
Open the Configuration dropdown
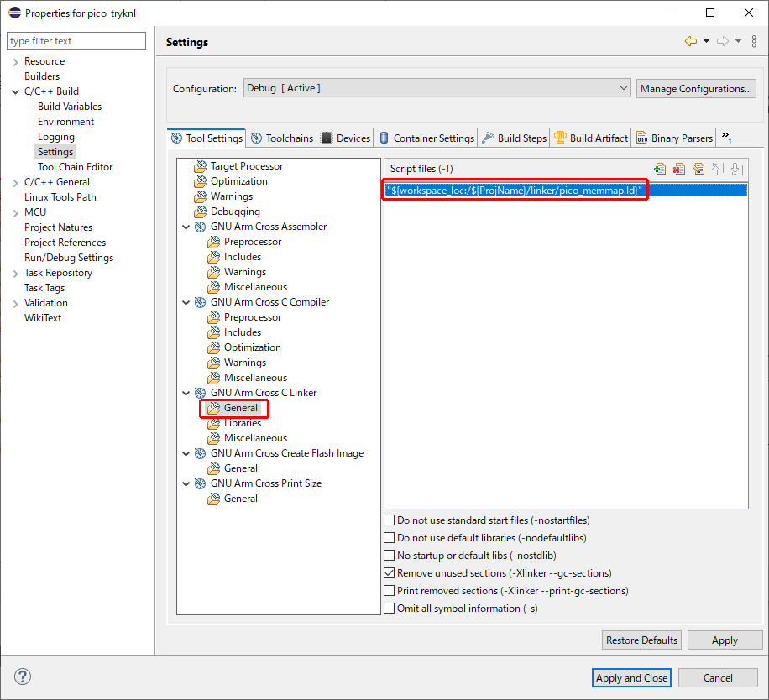[437, 88]
